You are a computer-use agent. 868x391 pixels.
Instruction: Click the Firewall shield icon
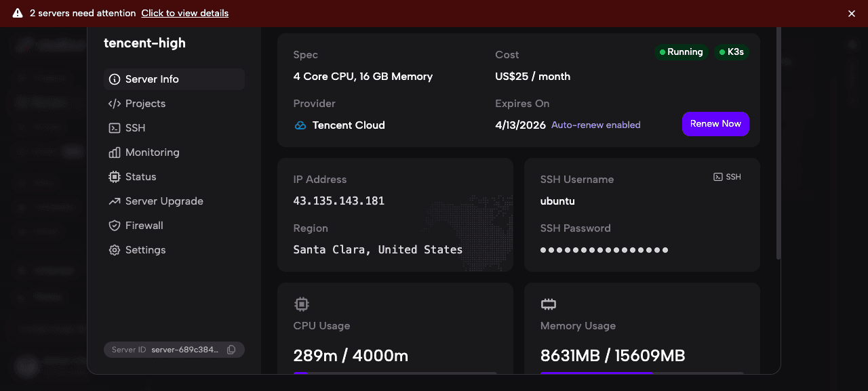point(115,226)
